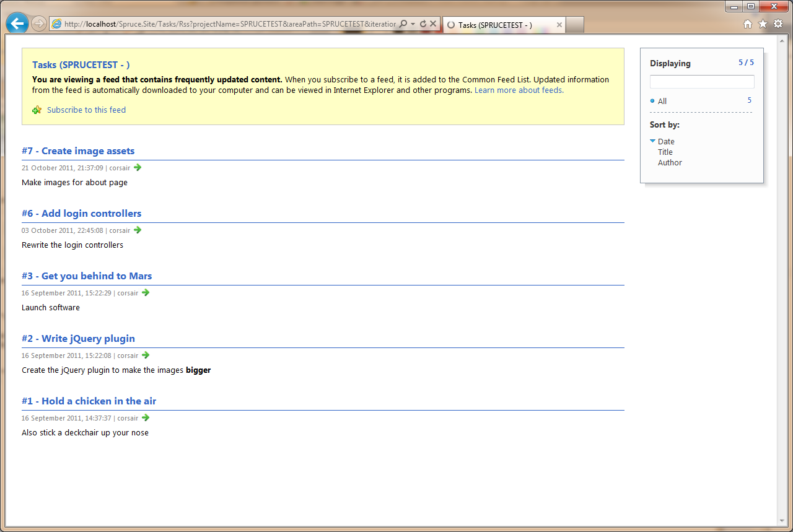Click Subscribe to this feed link
793x532 pixels.
coord(86,110)
